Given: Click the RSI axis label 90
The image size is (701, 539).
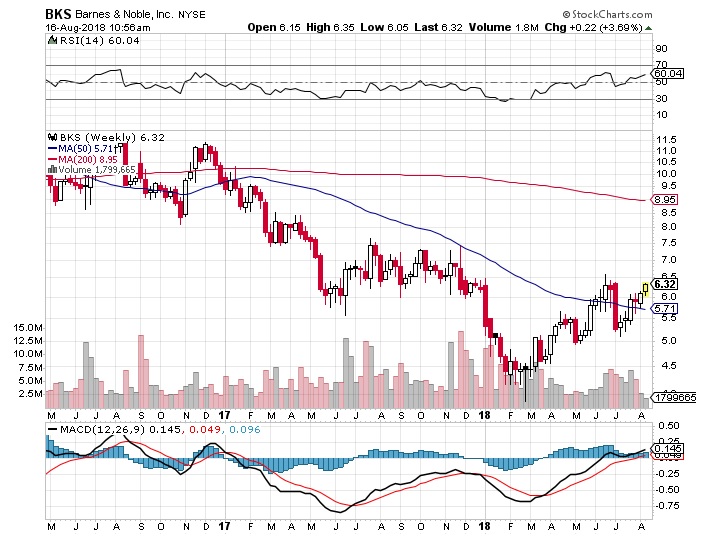Looking at the screenshot, I should pos(662,48).
